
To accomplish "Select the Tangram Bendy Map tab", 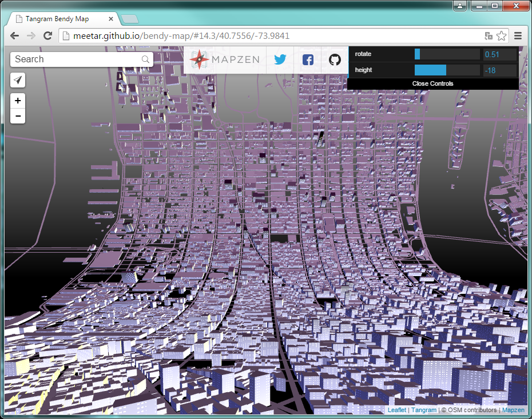I will coord(63,19).
